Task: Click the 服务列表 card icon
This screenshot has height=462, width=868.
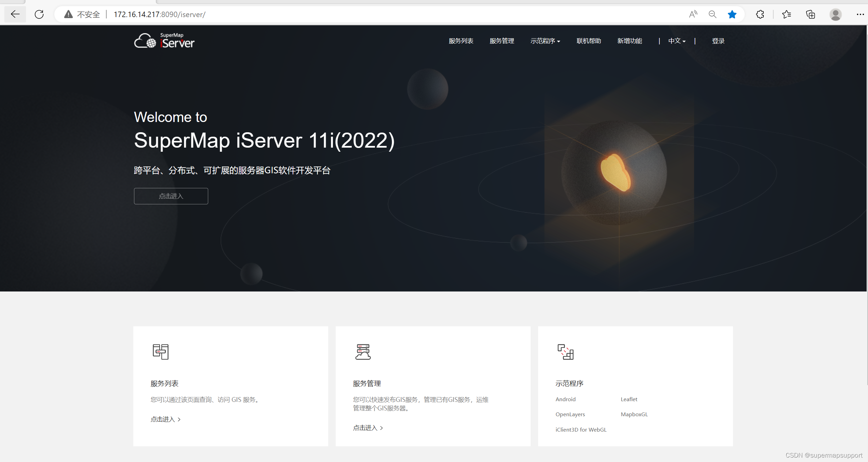Action: 161,352
